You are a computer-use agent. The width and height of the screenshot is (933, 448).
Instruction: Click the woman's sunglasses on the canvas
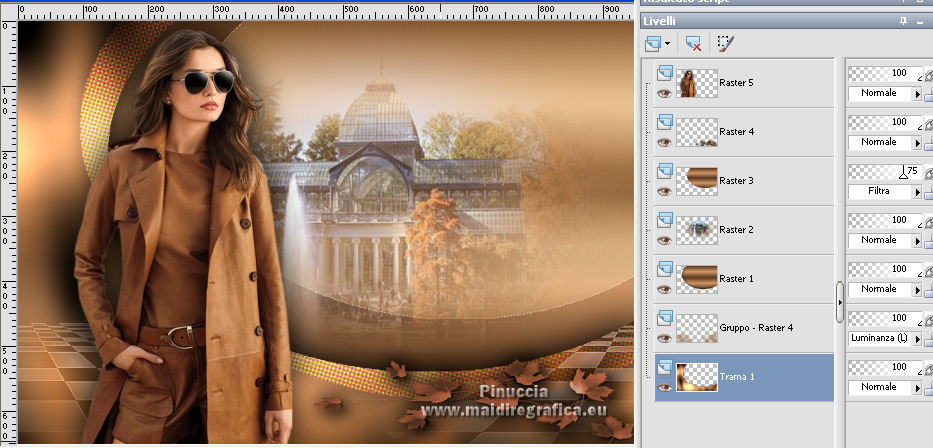pos(204,82)
